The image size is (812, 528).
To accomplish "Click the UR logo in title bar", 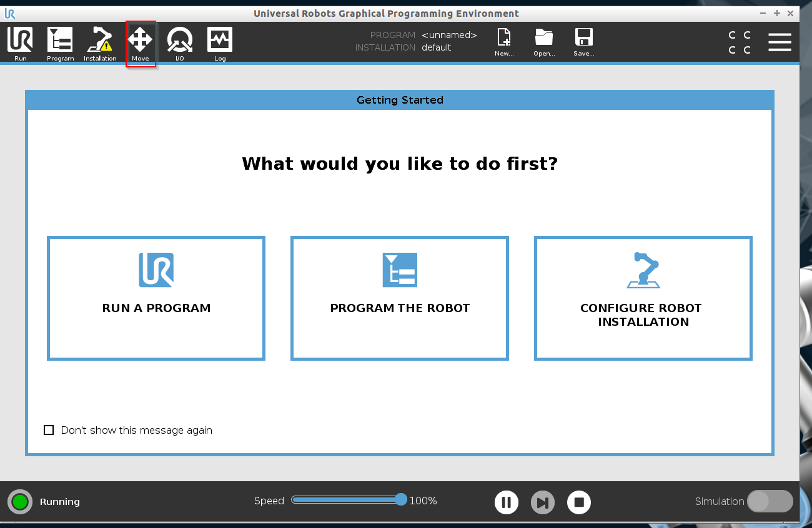I will tap(9, 13).
